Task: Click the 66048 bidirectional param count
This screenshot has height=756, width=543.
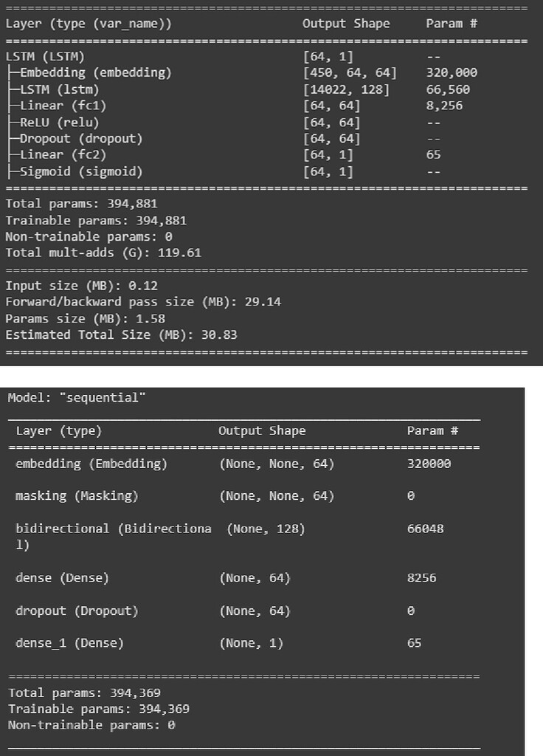Action: [x=425, y=529]
